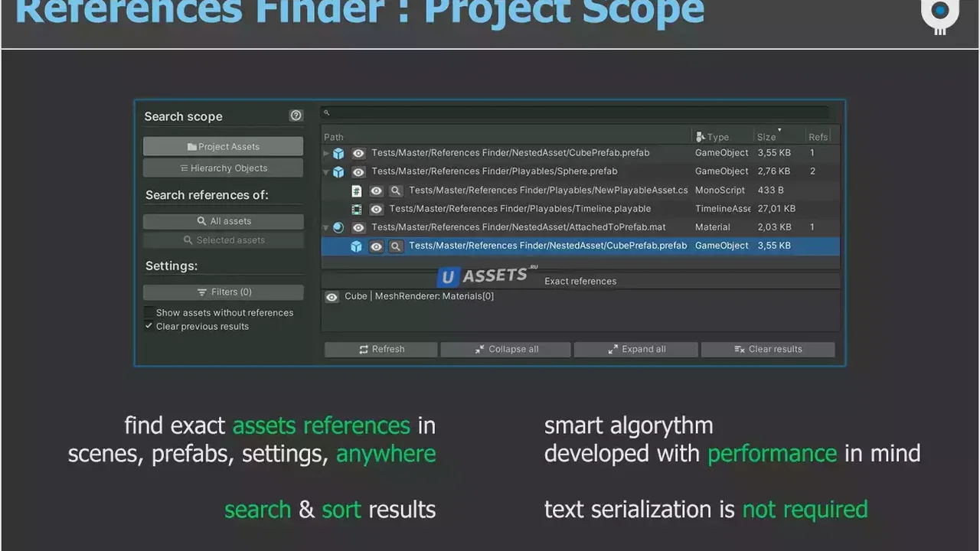Select the AttachedToPrefab.mat path text
Image resolution: width=980 pixels, height=551 pixels.
click(x=518, y=227)
